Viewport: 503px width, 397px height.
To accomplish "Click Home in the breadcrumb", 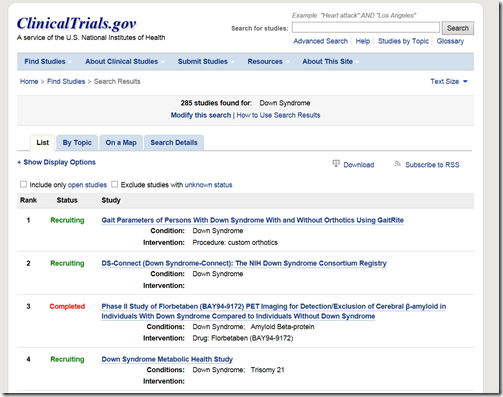I will (x=29, y=82).
